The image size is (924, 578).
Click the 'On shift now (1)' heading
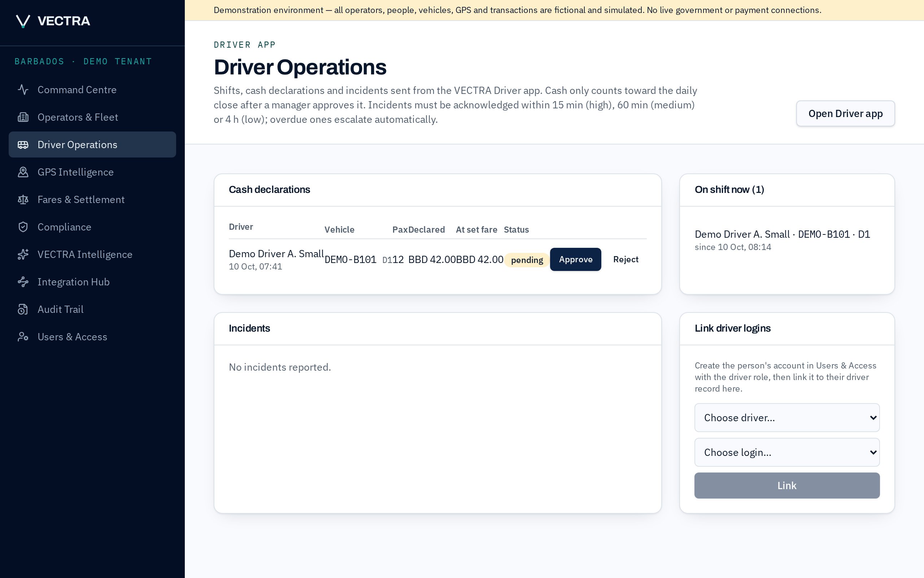click(729, 190)
